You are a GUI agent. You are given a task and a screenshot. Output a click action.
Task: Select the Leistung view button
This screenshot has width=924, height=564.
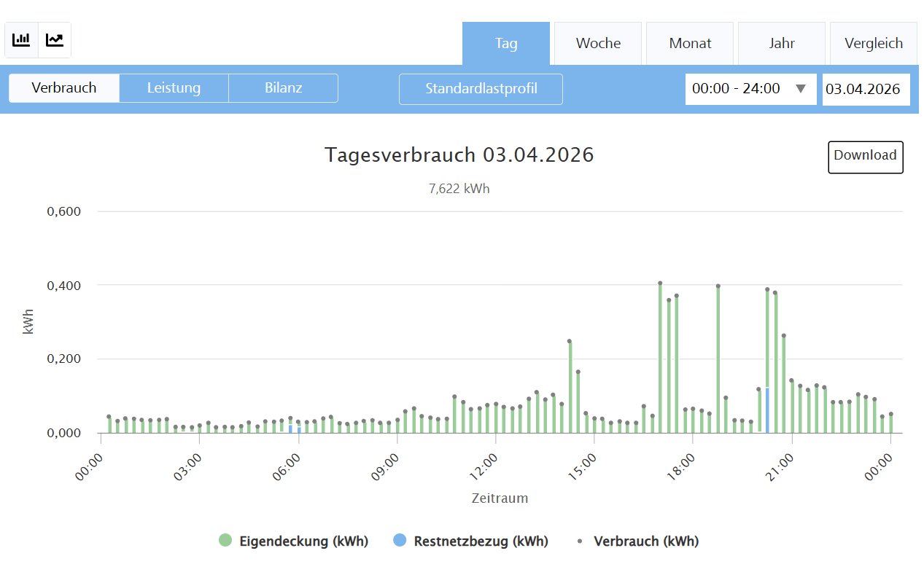click(174, 88)
